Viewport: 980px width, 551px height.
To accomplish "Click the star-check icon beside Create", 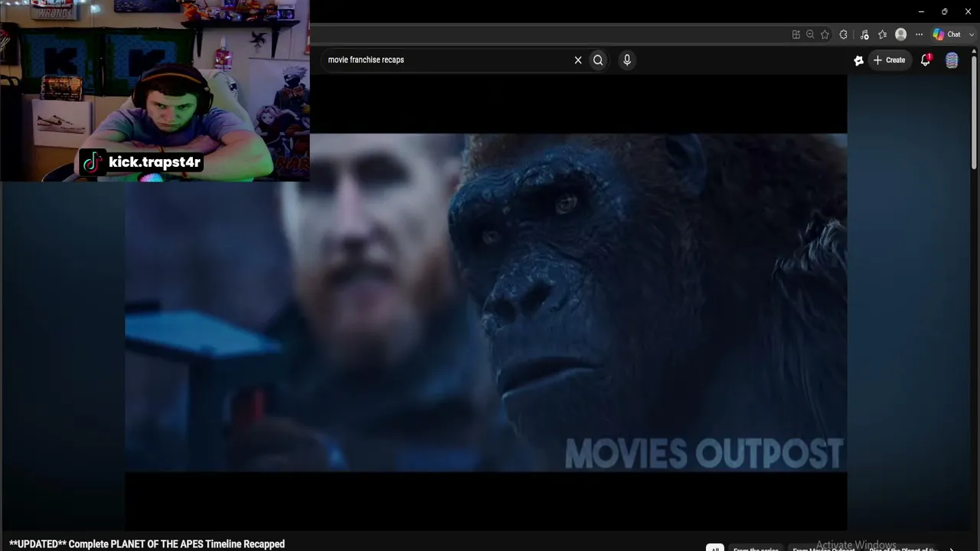I will 858,60.
